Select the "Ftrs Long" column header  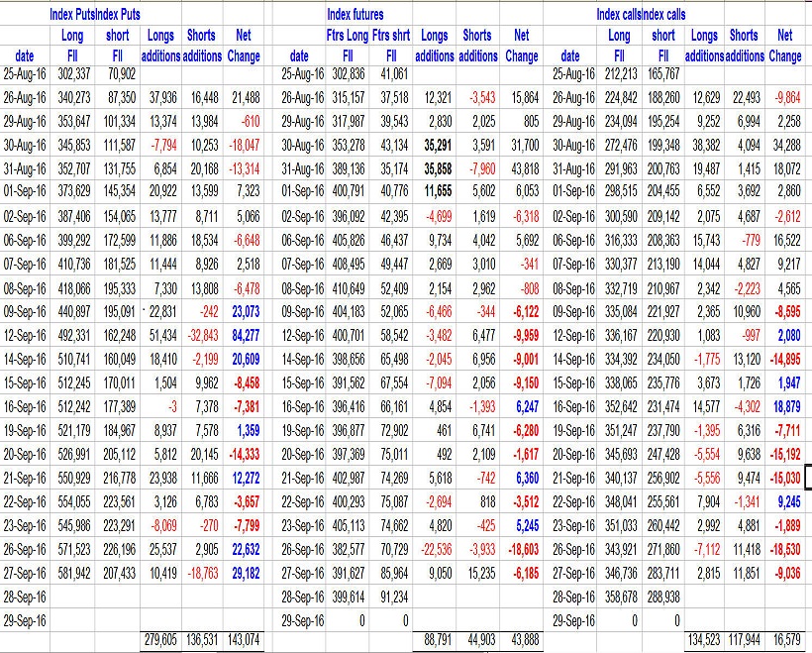pos(347,36)
